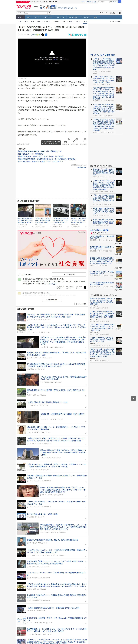Select the 国際 category
The height and width of the screenshot is (644, 138).
point(32,21)
